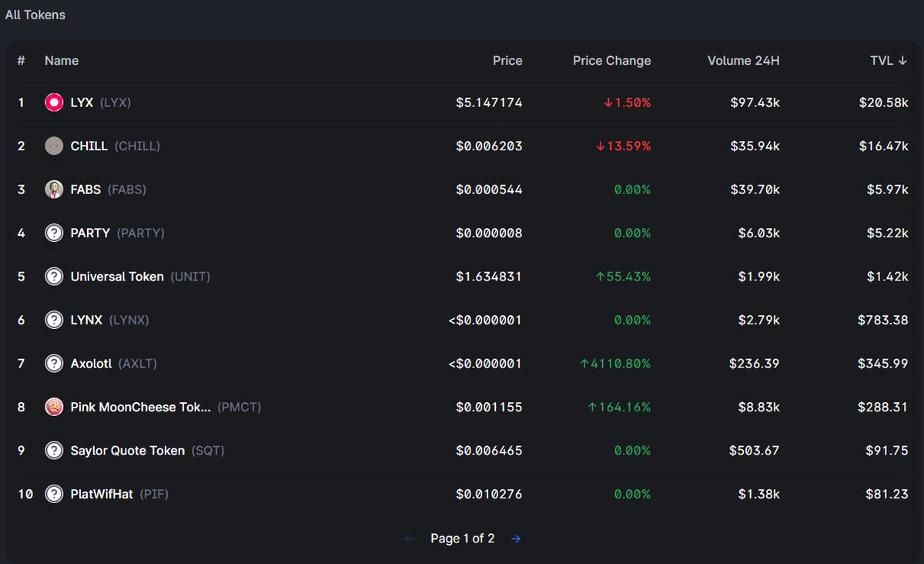
Task: Click LYNX volume $2.79k
Action: [x=758, y=320]
